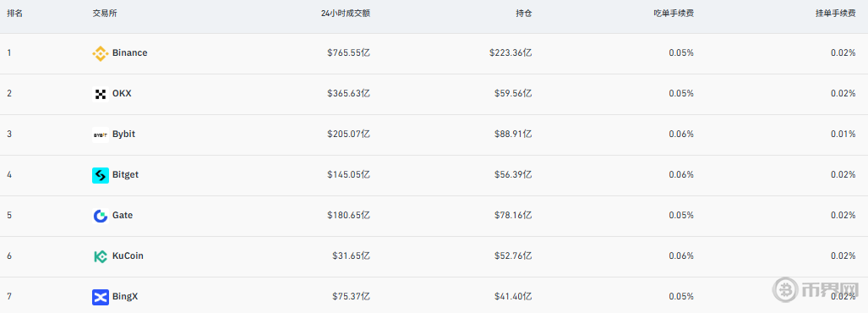Select BingX open interest $41.40亿
The height and width of the screenshot is (313, 868).
pyautogui.click(x=513, y=296)
